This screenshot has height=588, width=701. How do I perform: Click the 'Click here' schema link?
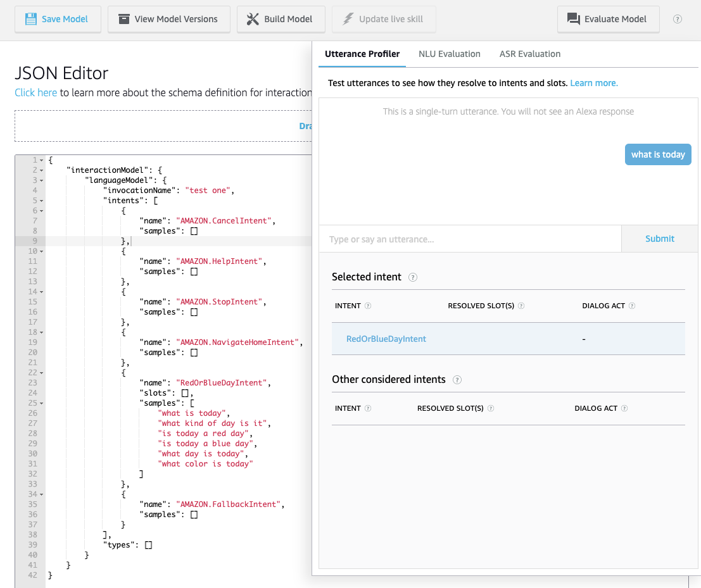click(35, 92)
